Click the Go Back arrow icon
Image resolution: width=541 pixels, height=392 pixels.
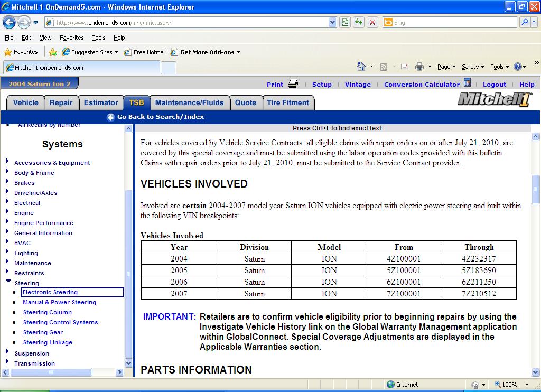coord(110,117)
